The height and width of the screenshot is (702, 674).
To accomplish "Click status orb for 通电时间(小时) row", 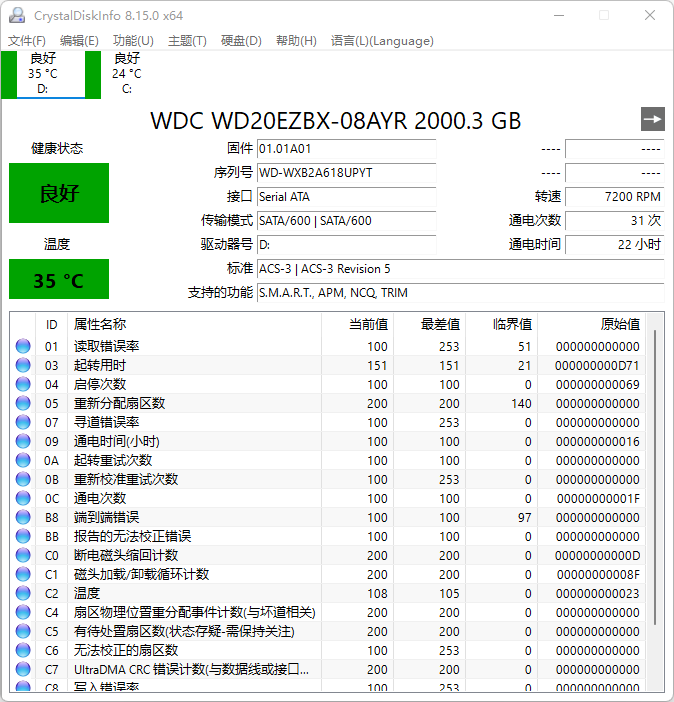I will coord(23,441).
